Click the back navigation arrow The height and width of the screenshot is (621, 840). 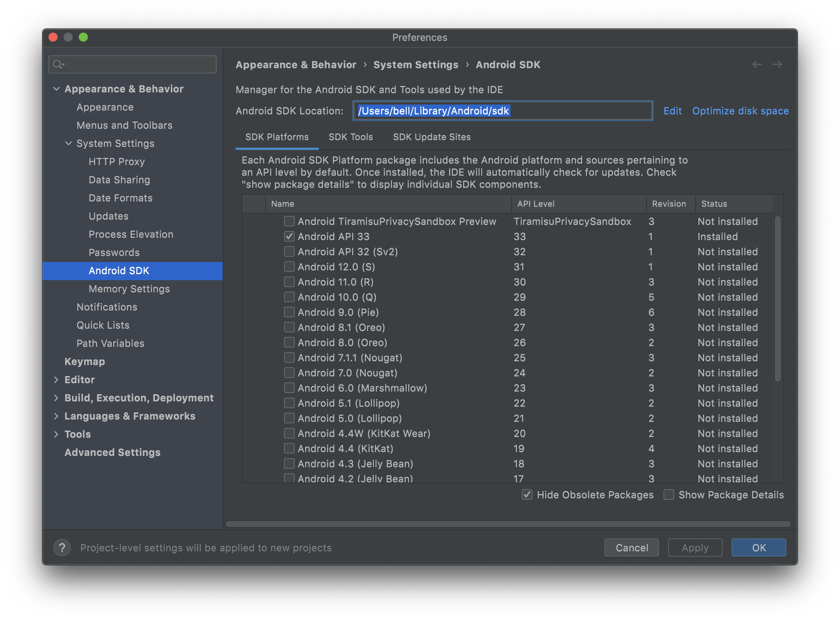point(757,65)
